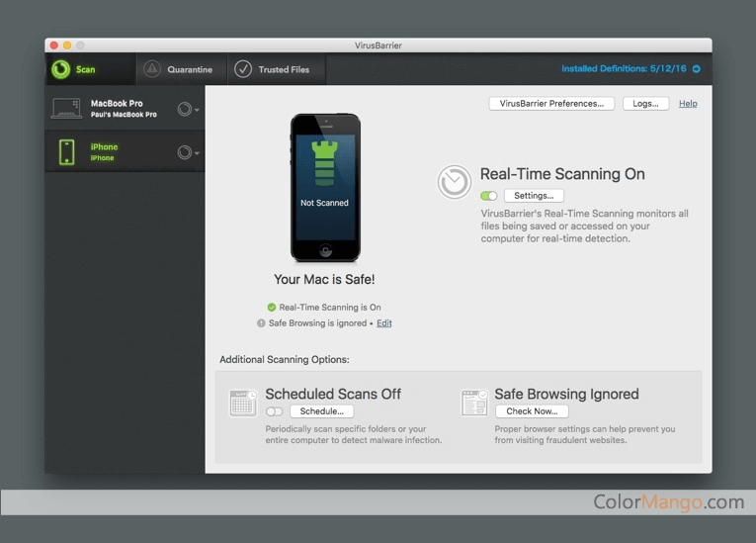Image resolution: width=756 pixels, height=543 pixels.
Task: Switch to the Quarantine tab
Action: tap(190, 70)
